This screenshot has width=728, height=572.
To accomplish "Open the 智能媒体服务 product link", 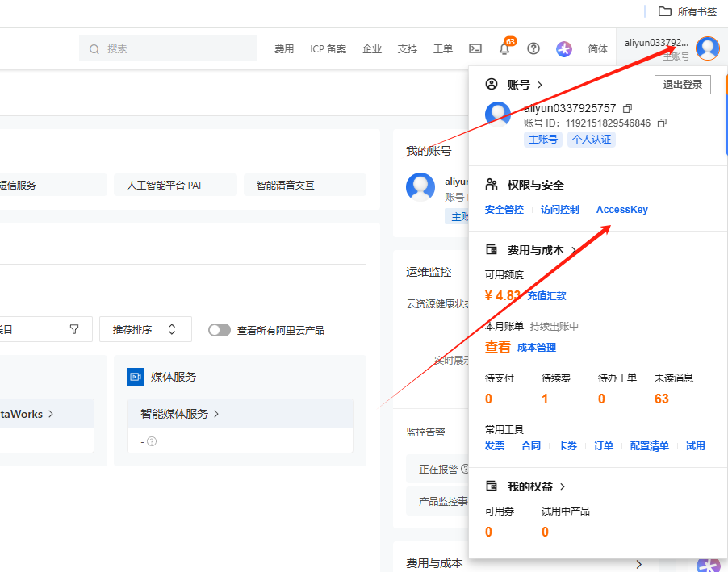I will (x=179, y=414).
